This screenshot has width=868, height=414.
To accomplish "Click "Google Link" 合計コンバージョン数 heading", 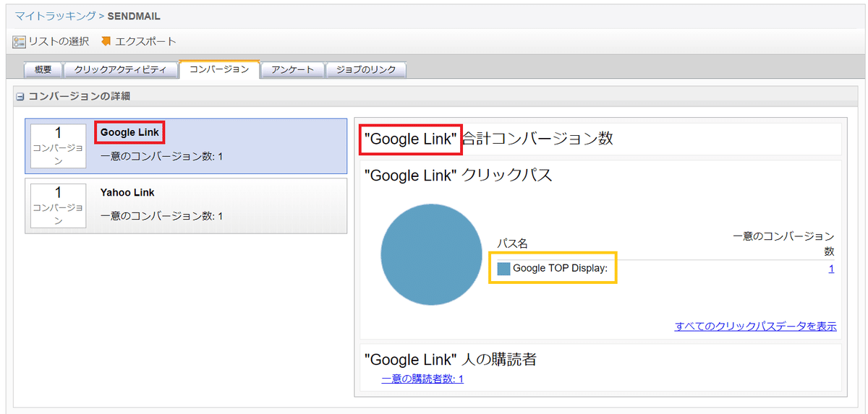I will (488, 139).
